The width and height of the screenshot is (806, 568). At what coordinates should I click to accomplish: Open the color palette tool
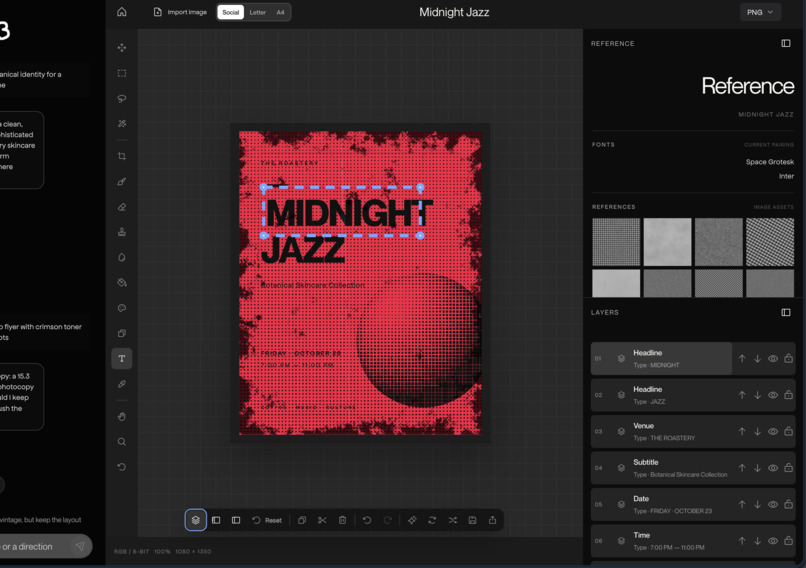coord(122,308)
